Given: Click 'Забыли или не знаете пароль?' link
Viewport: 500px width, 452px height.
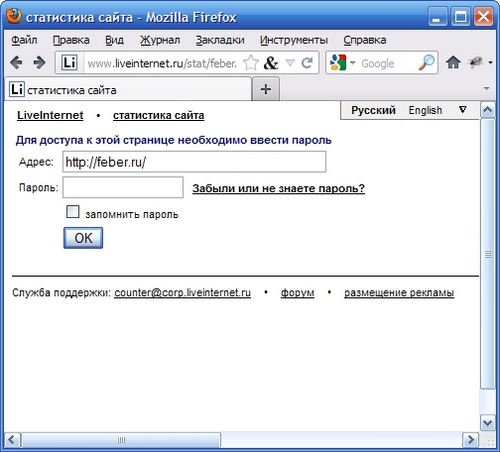Looking at the screenshot, I should tap(279, 188).
